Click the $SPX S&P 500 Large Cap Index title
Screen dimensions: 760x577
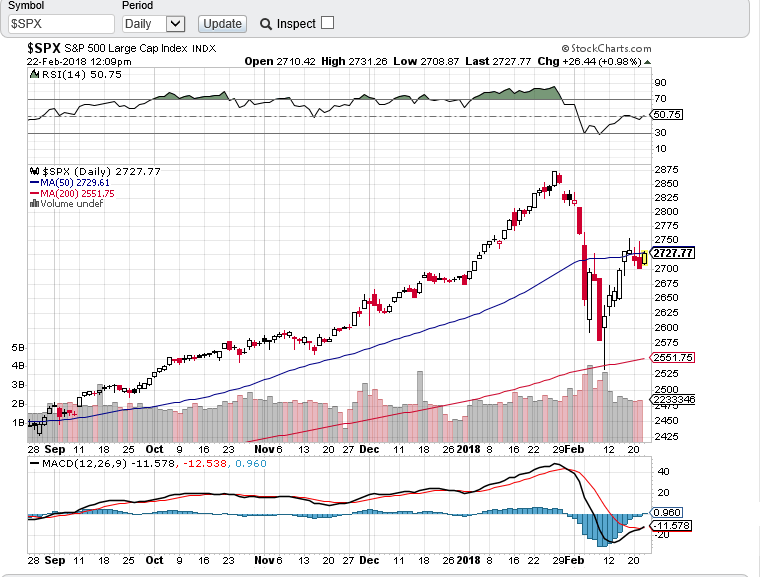click(122, 48)
